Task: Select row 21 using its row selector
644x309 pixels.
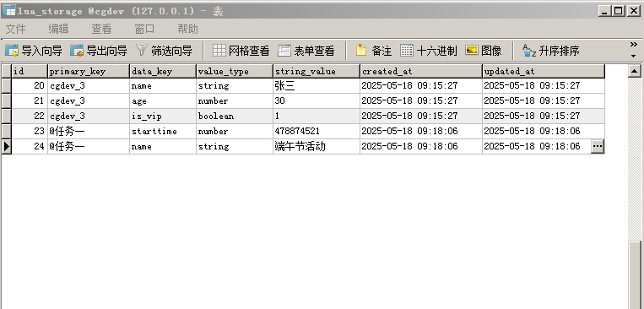Action: point(6,100)
